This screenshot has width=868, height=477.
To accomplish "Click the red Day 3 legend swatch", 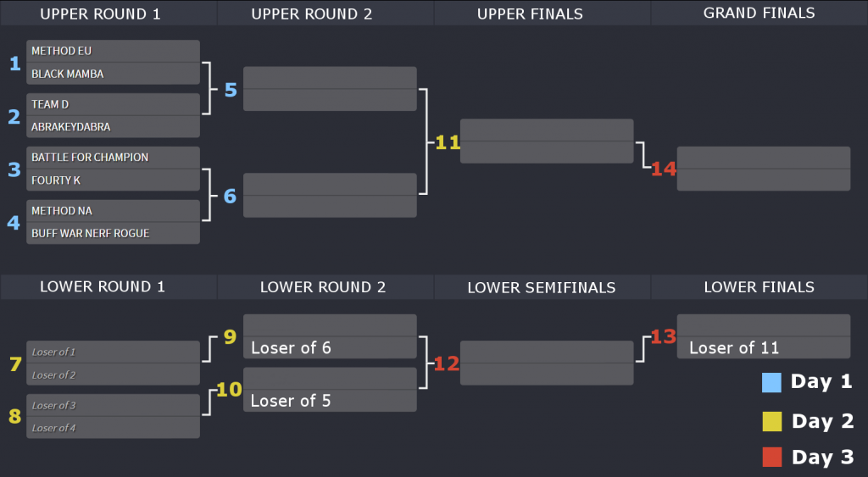I will point(771,457).
